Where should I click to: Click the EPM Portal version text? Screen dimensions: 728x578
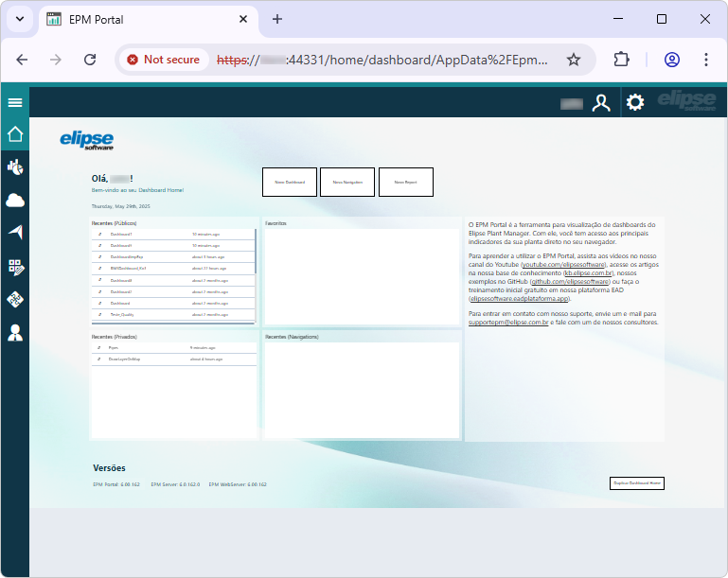(x=116, y=484)
